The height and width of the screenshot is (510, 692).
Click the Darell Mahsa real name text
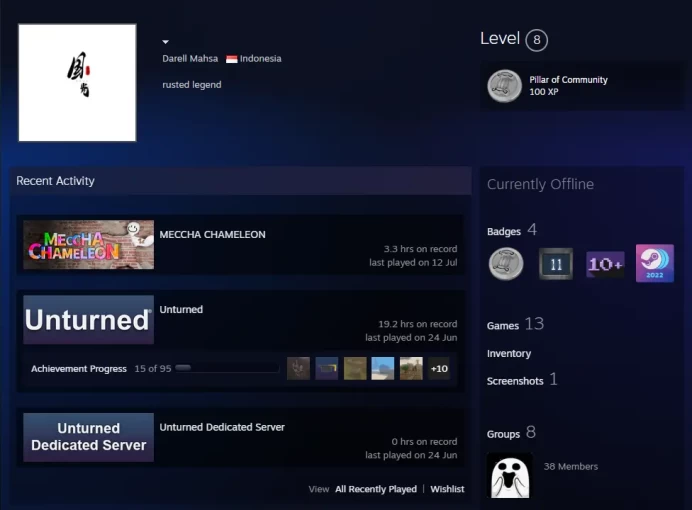190,59
